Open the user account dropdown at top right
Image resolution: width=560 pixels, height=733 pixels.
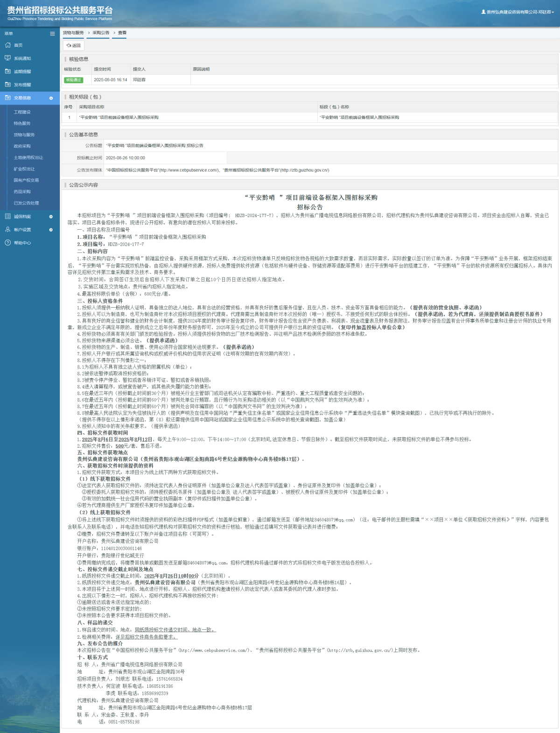click(x=518, y=12)
